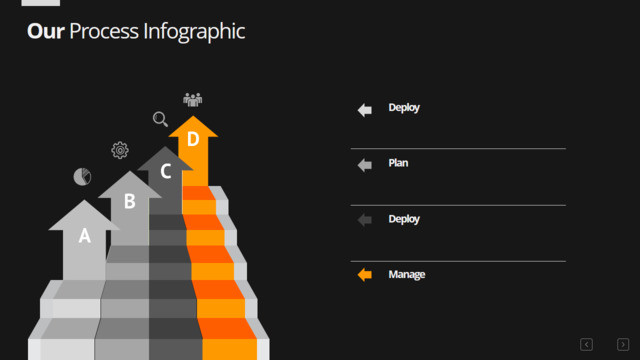Select the Manage label
The image size is (640, 360).
click(x=407, y=275)
